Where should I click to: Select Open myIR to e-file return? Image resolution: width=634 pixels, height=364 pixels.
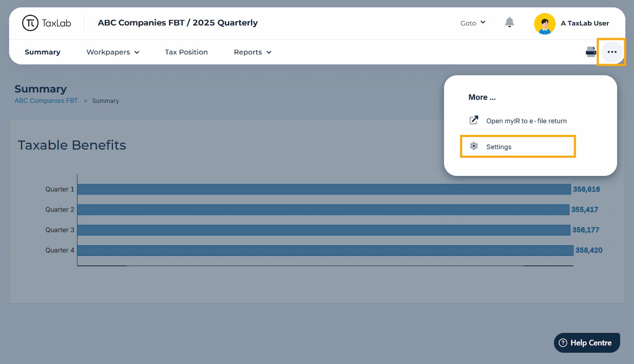pos(526,121)
